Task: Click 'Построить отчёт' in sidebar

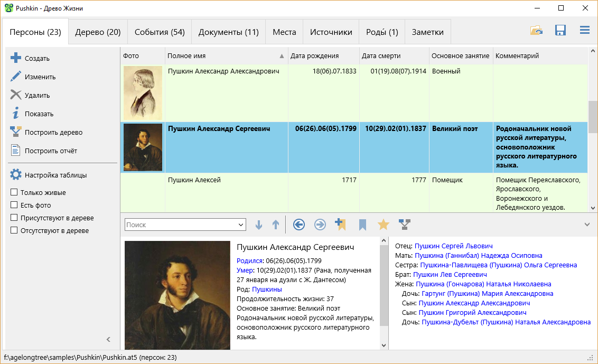Action: (51, 151)
